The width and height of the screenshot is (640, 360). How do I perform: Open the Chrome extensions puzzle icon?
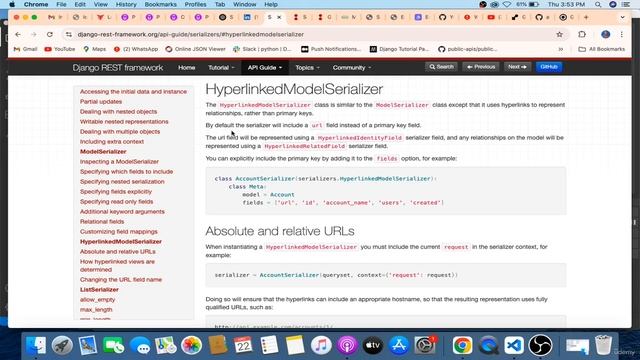click(582, 35)
